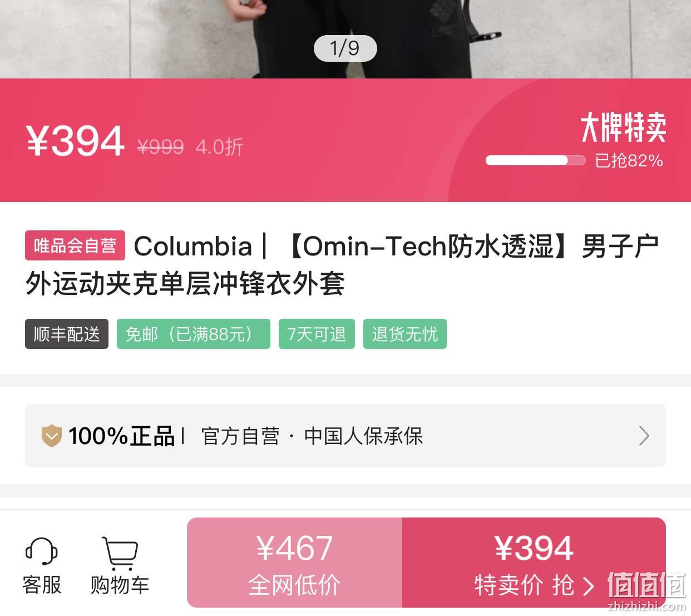
Task: Tap the ¥467 全网低价 button
Action: [x=294, y=563]
